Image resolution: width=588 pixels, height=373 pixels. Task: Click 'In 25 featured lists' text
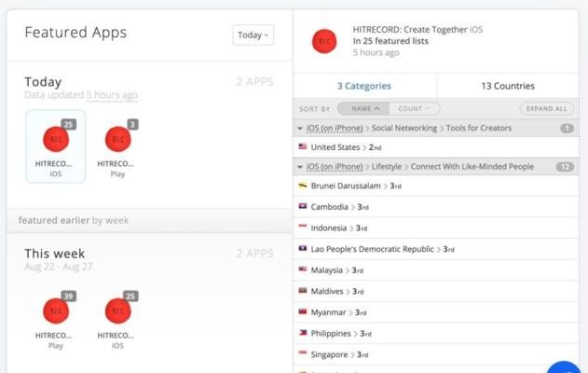390,41
